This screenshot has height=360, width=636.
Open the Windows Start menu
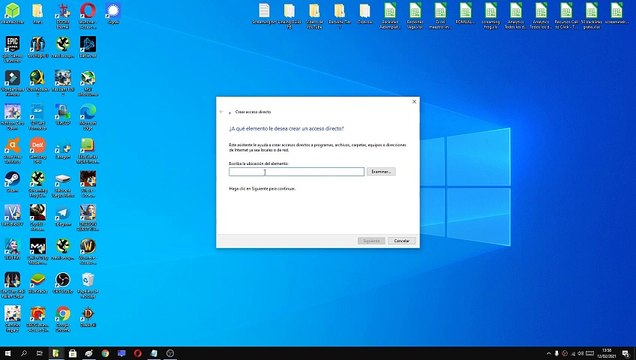(x=8, y=353)
